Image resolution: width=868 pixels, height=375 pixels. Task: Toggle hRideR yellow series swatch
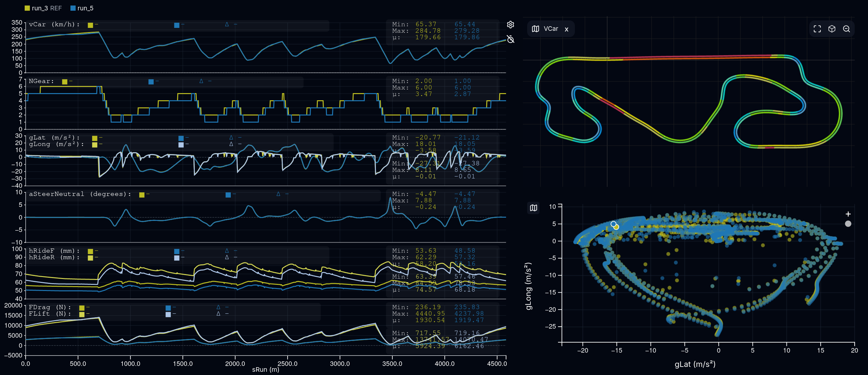tap(90, 258)
